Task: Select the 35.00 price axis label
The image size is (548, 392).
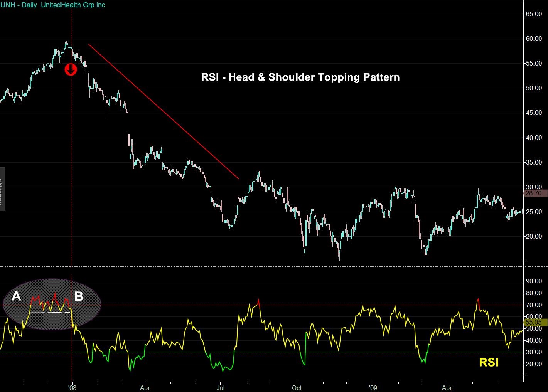Action: click(x=534, y=162)
